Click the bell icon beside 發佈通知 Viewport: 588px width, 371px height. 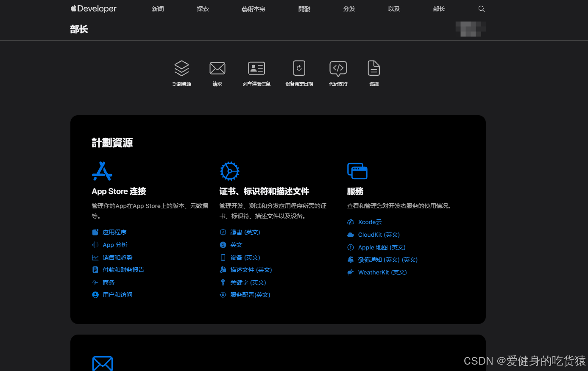(x=351, y=260)
